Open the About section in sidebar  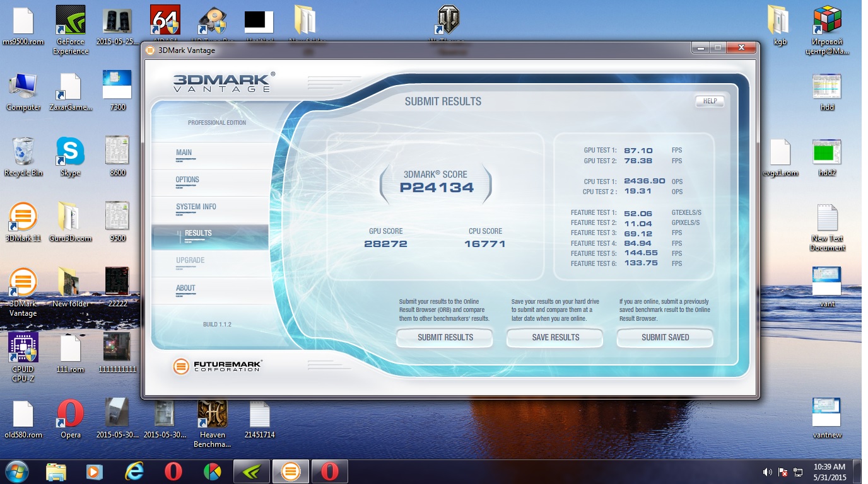(x=185, y=289)
